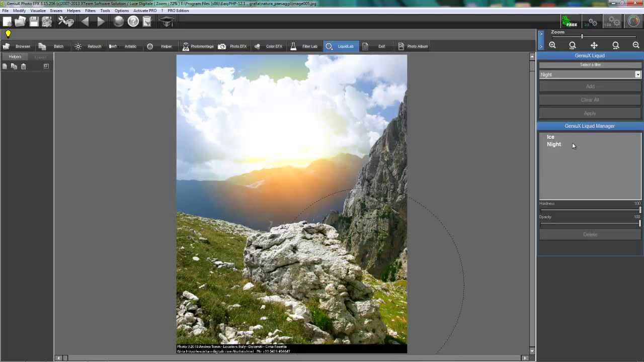The height and width of the screenshot is (362, 644).
Task: Select Night in GeniuX Liquid Manager list
Action: tap(554, 144)
